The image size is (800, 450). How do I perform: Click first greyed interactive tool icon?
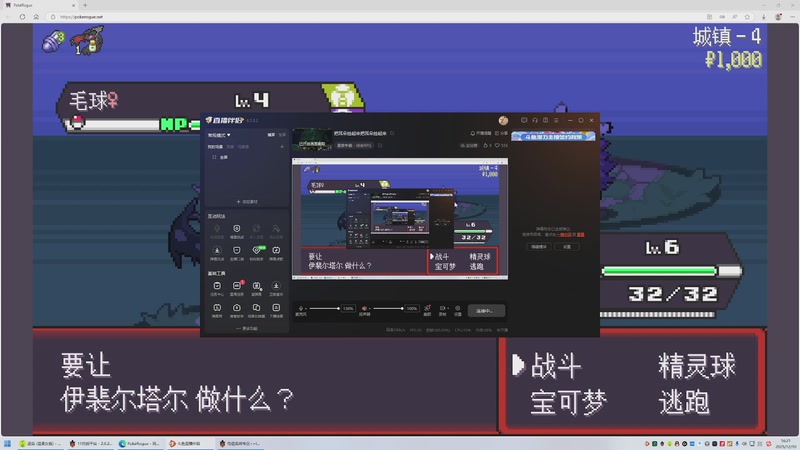(217, 231)
